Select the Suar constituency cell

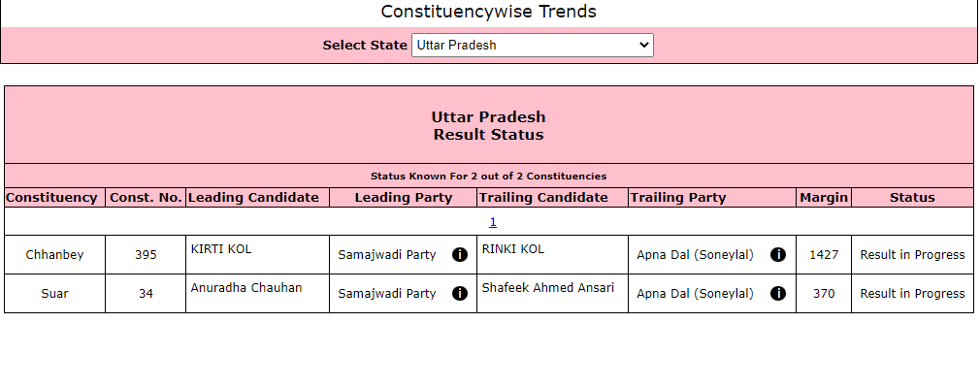(55, 293)
